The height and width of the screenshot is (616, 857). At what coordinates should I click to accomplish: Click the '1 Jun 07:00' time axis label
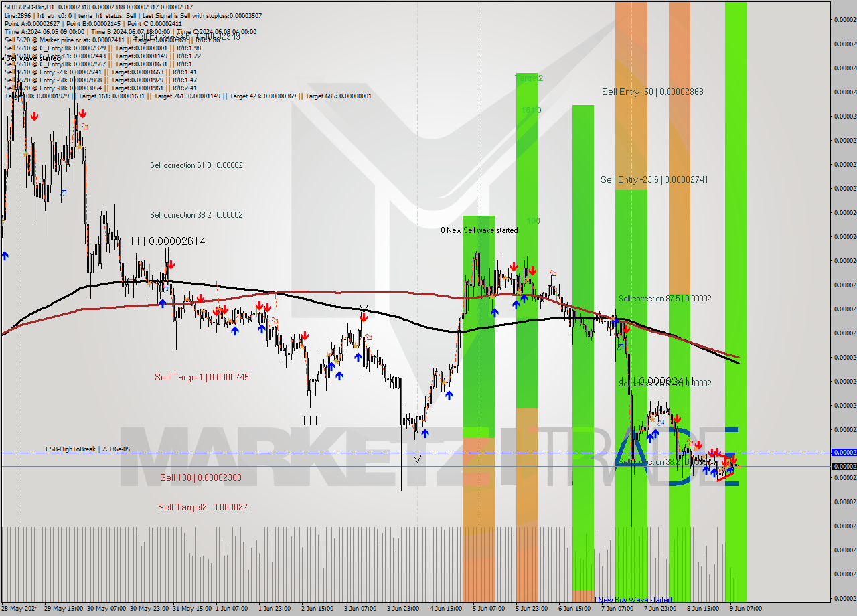231,609
